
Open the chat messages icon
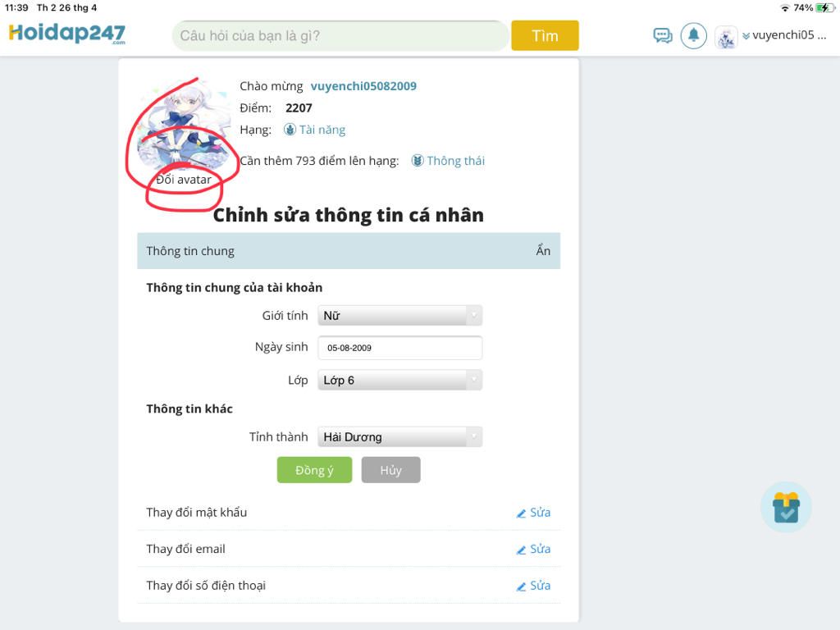pyautogui.click(x=663, y=36)
